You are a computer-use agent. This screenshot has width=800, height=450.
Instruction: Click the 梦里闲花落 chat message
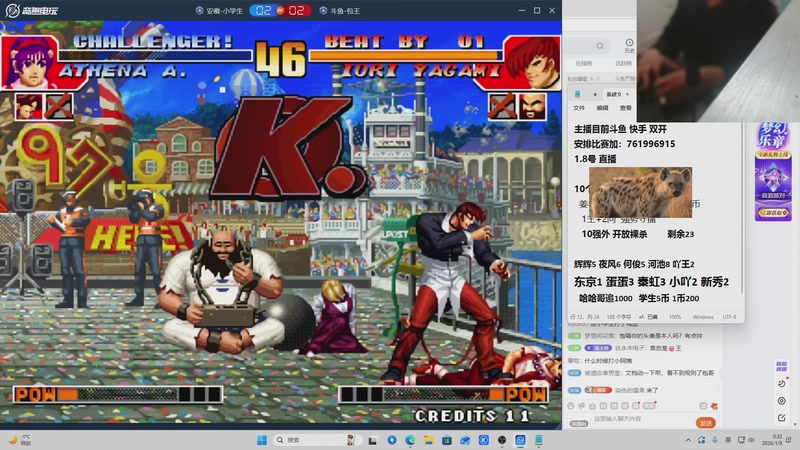coord(636,336)
